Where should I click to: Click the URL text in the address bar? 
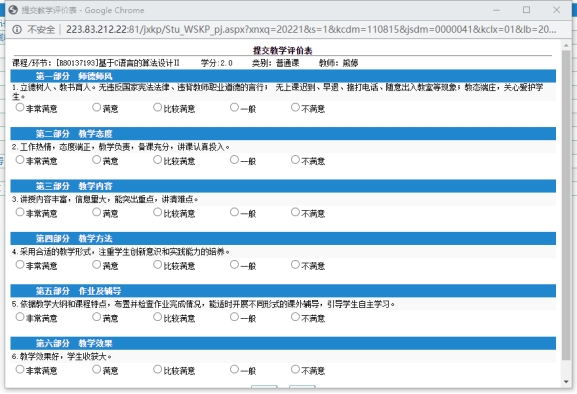(x=311, y=29)
